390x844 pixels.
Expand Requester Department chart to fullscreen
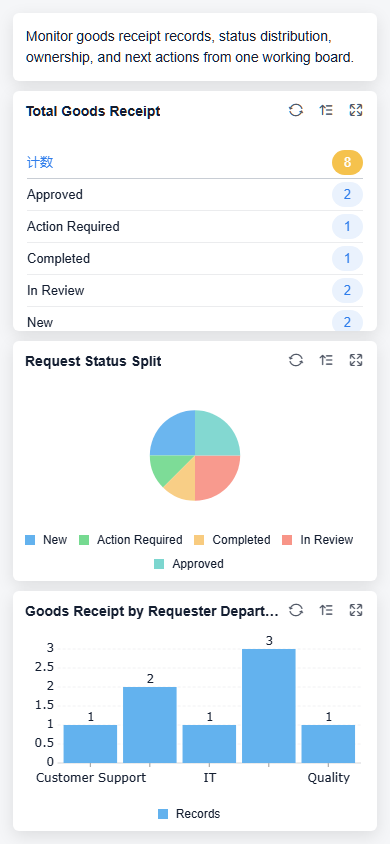click(x=356, y=610)
